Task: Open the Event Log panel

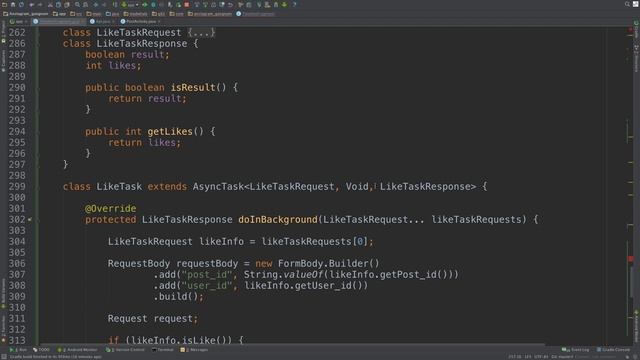Action: pos(576,350)
